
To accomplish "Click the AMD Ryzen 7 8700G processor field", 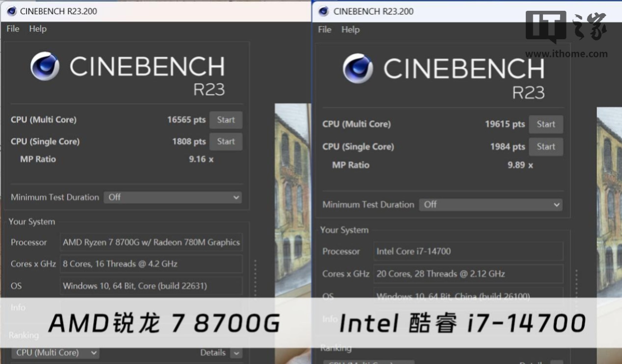I will 151,243.
